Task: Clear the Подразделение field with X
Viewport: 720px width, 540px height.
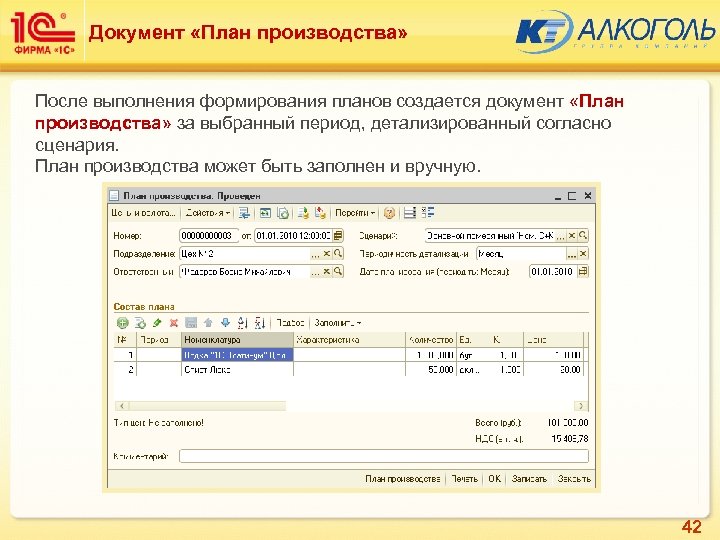Action: click(x=326, y=253)
